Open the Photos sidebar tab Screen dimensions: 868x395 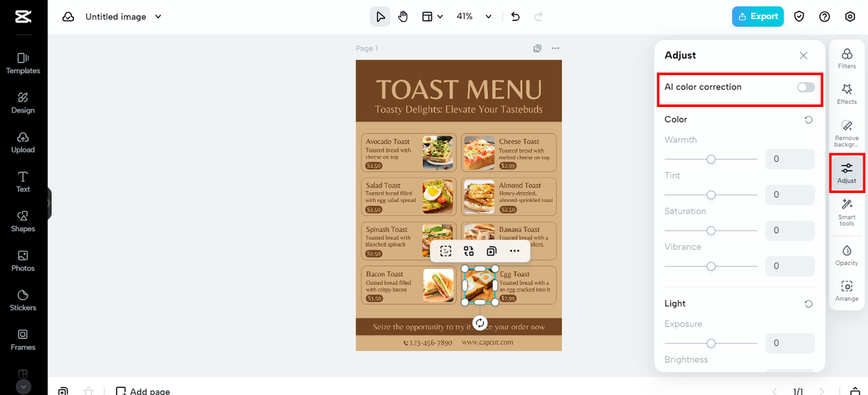click(x=23, y=261)
